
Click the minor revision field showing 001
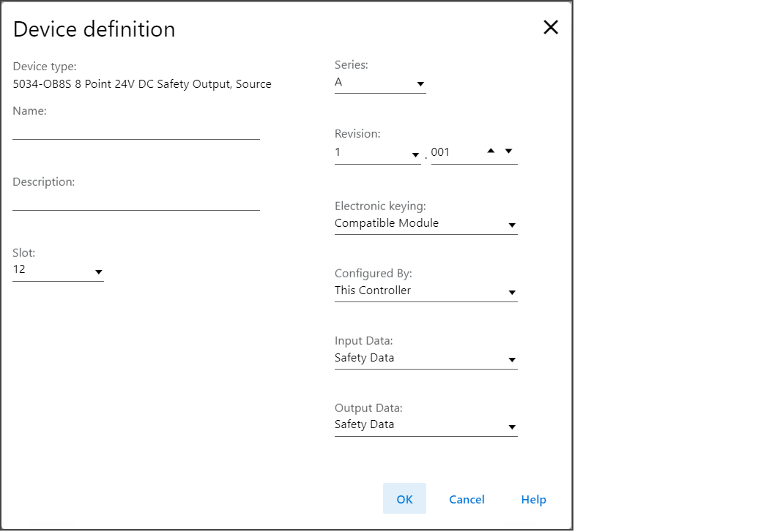coord(454,153)
